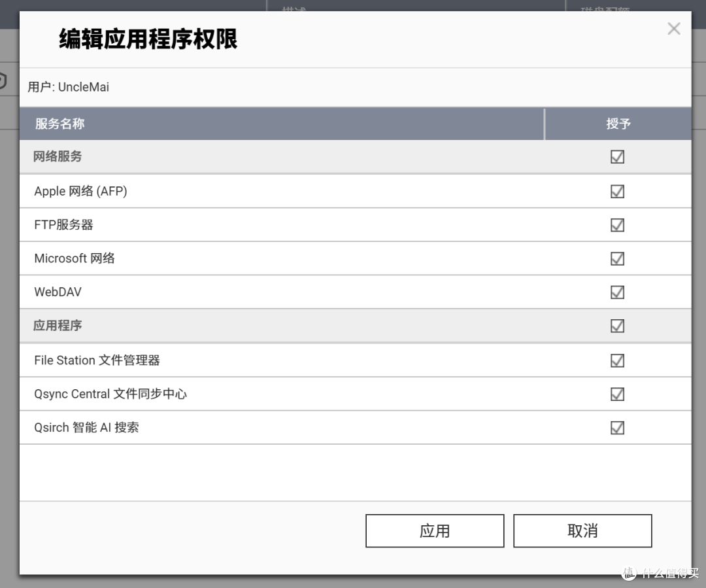Toggle the FTP服务器 permission checkbox

coord(617,225)
